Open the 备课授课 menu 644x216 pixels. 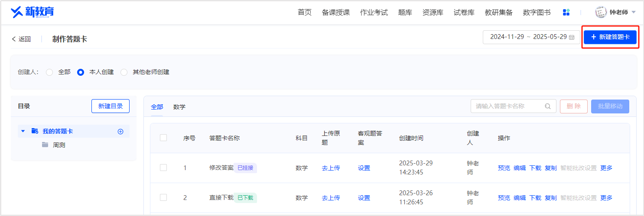click(x=336, y=13)
